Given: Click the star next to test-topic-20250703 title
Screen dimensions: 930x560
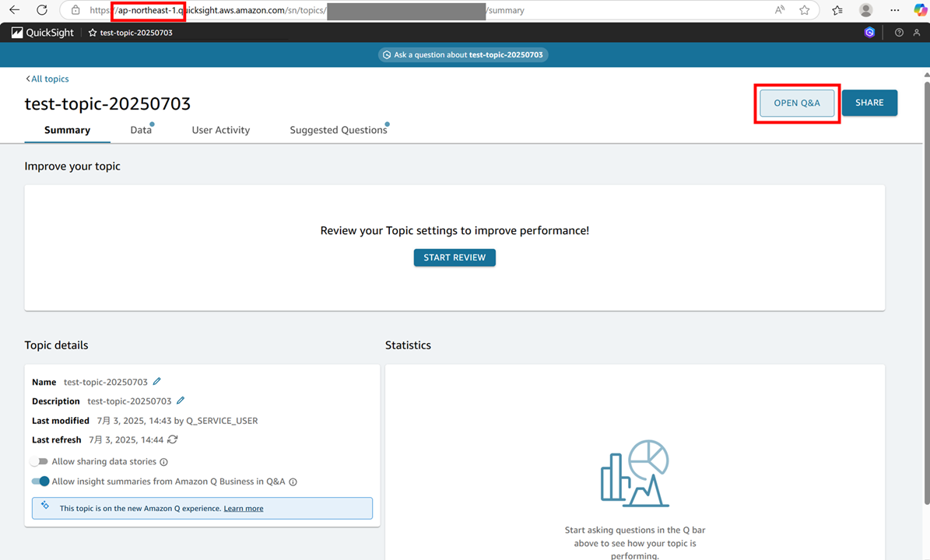Looking at the screenshot, I should click(93, 33).
